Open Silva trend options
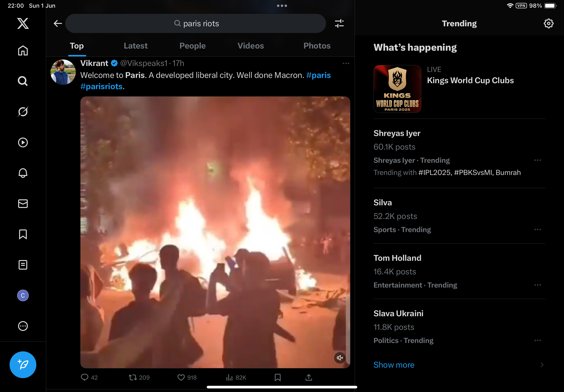The height and width of the screenshot is (392, 564). 537,230
